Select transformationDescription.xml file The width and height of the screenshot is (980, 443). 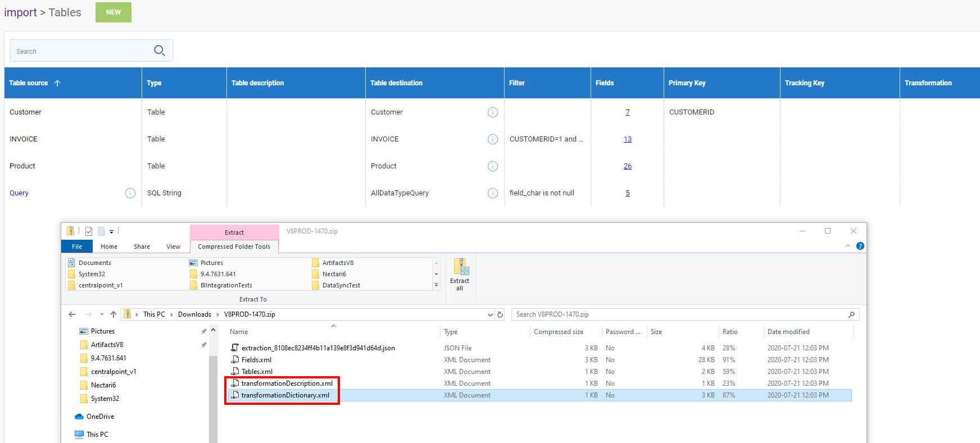point(287,383)
